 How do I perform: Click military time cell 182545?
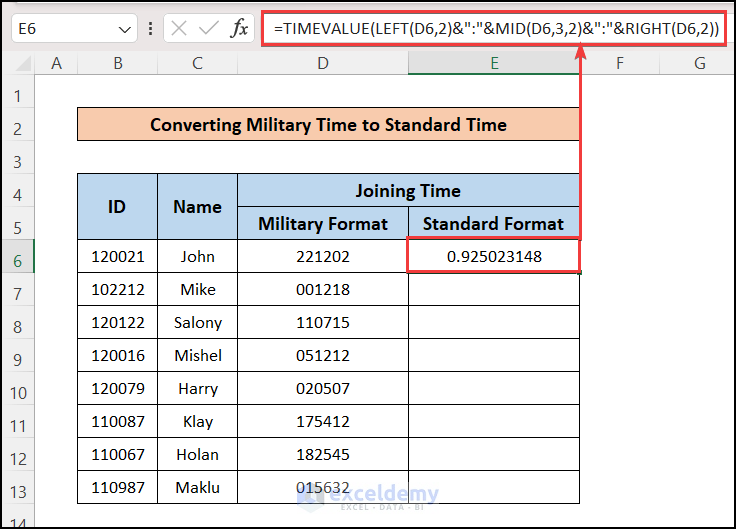pos(323,454)
